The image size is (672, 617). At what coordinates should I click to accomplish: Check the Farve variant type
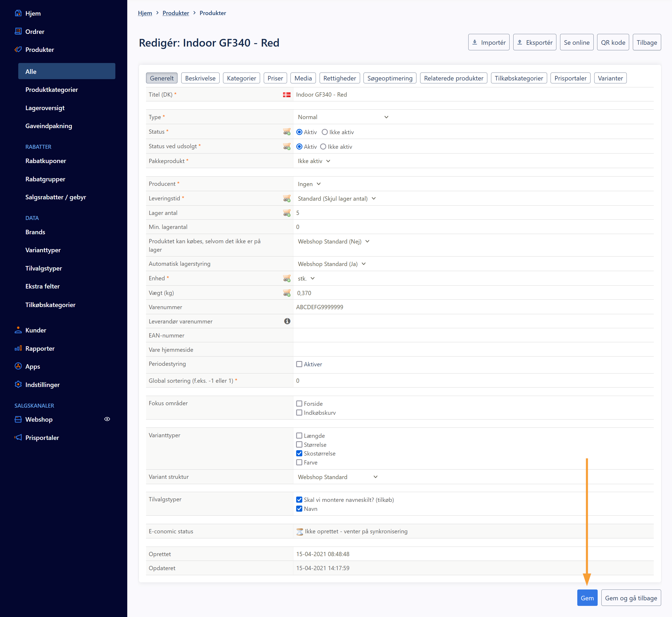coord(299,462)
